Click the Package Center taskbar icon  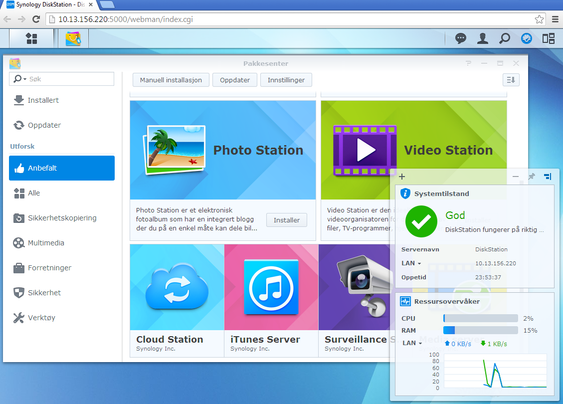[73, 38]
